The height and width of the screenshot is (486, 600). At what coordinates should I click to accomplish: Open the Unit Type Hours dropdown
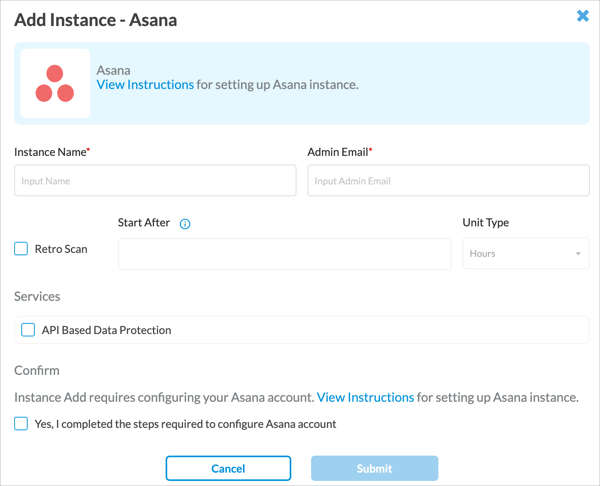[526, 253]
